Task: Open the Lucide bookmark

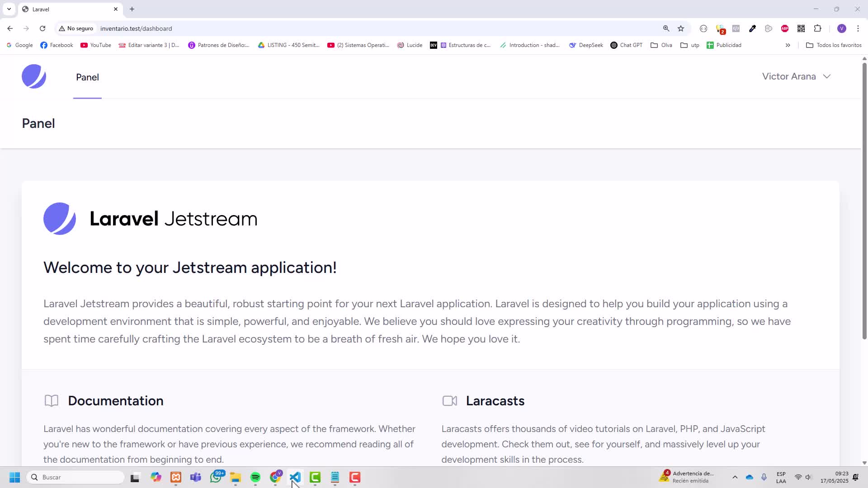Action: tap(410, 45)
